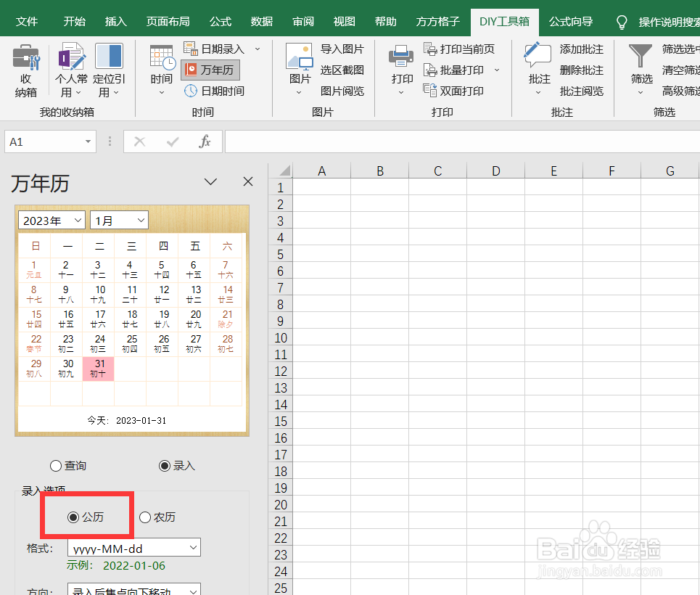Screen dimensions: 700x595
Task: Click the select-all corner triangle of sheet
Action: [284, 171]
